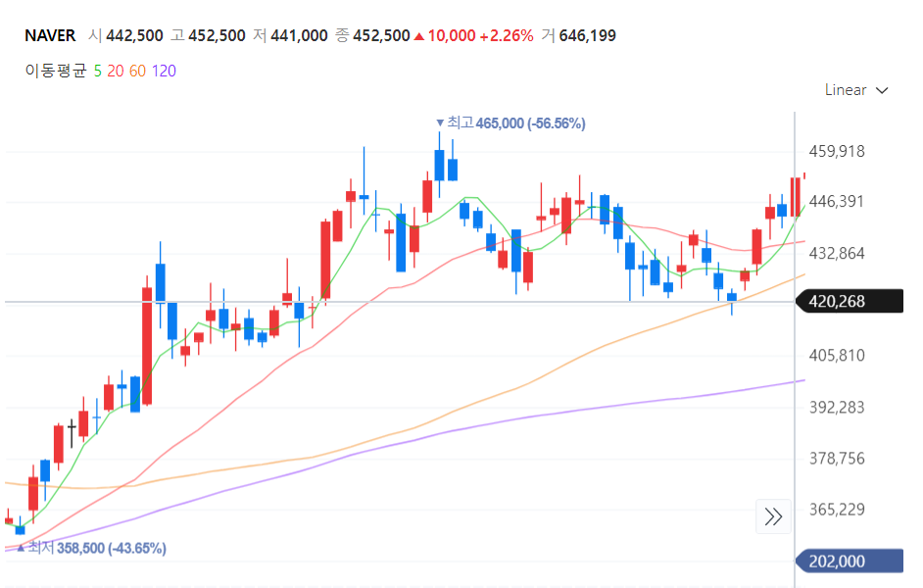Click the opening price 442,500
923x588 pixels.
click(x=134, y=36)
